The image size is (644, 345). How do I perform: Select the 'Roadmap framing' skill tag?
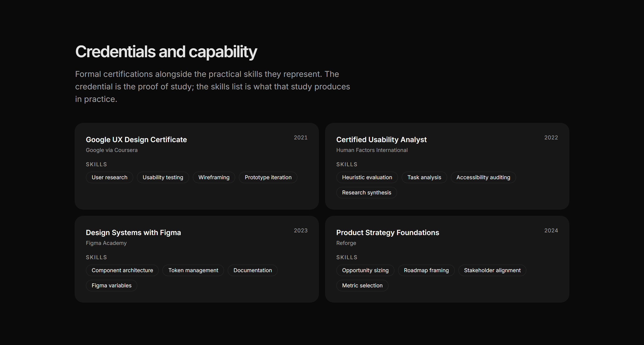tap(426, 270)
